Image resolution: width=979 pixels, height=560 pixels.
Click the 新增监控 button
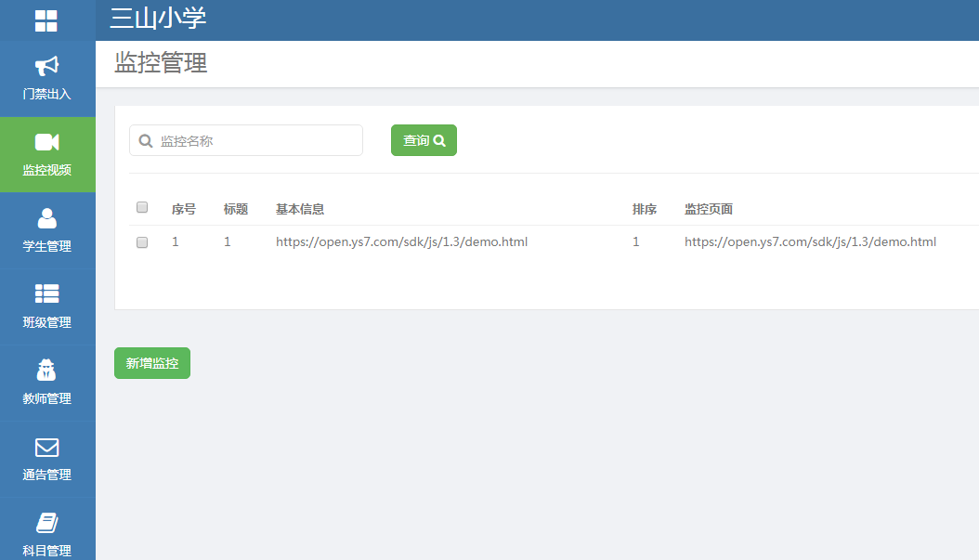point(152,363)
